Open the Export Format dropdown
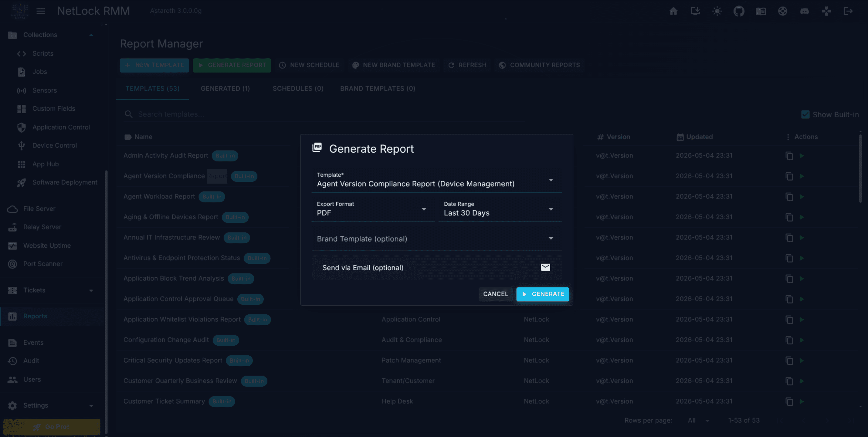The width and height of the screenshot is (868, 437). (373, 210)
